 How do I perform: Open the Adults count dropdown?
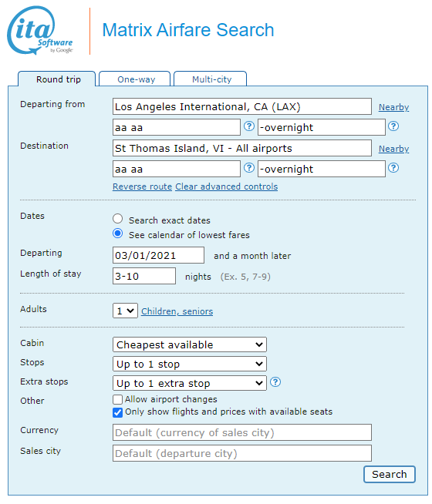coord(125,311)
